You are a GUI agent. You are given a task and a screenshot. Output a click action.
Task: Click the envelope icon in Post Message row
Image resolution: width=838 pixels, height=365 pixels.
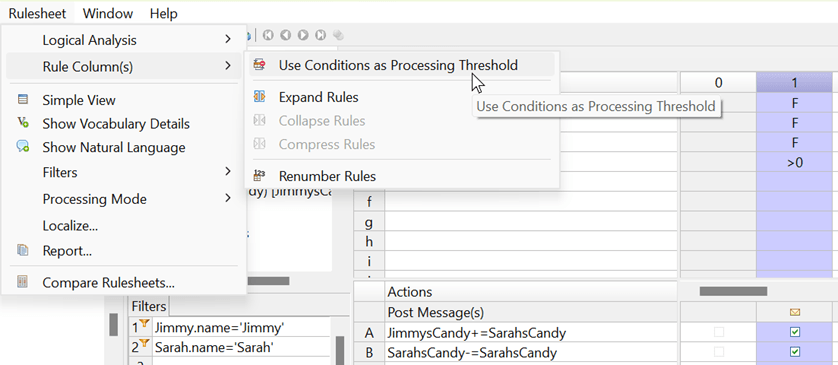(795, 312)
